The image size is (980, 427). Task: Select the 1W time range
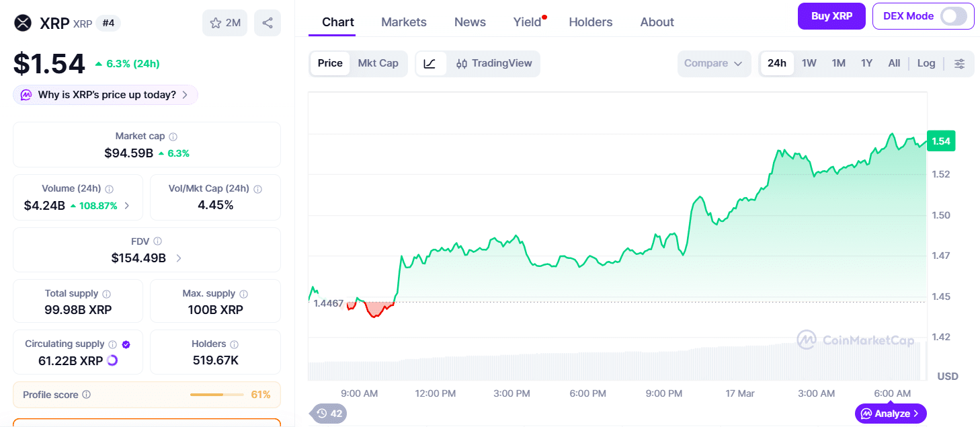[x=809, y=63]
